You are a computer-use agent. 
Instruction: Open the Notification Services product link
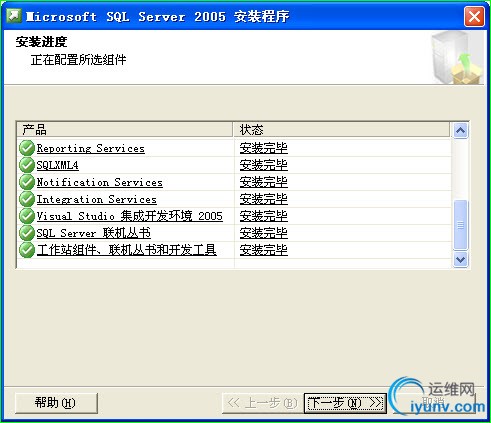point(100,182)
